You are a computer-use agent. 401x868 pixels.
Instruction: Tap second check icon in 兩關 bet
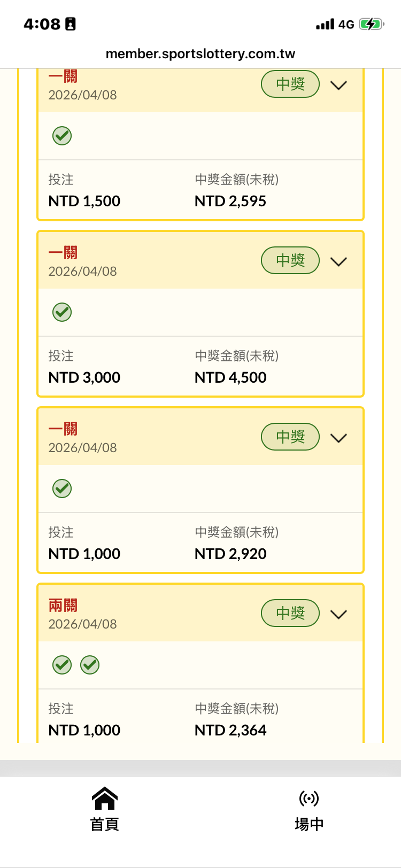click(90, 665)
